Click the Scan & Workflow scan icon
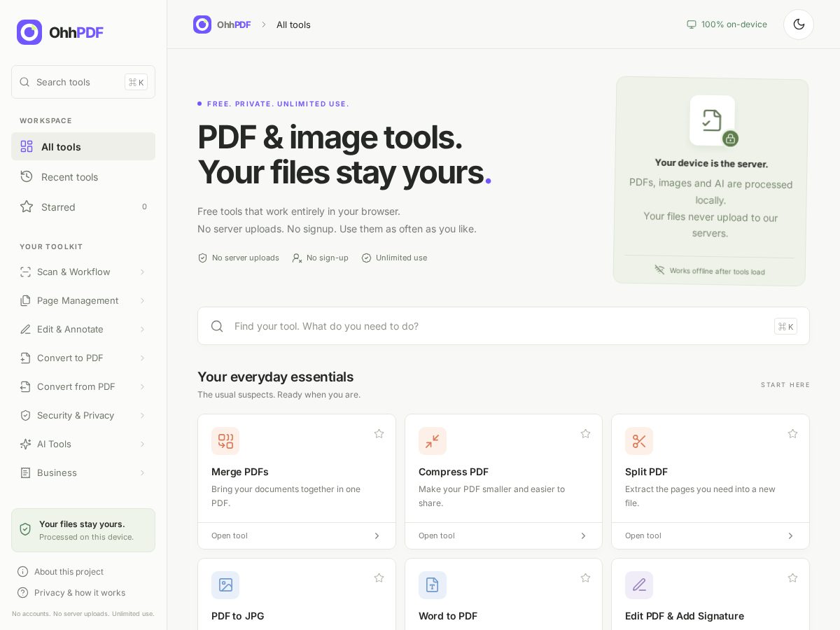Screen dimensions: 840x630 [x=25, y=272]
